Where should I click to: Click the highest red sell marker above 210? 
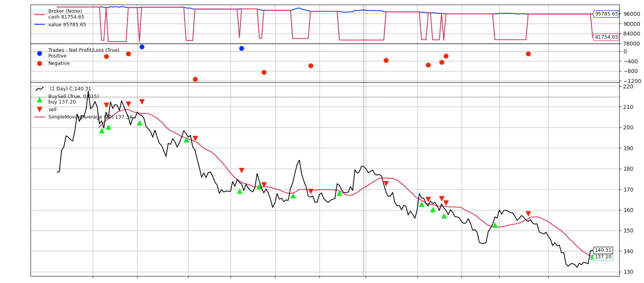click(142, 102)
